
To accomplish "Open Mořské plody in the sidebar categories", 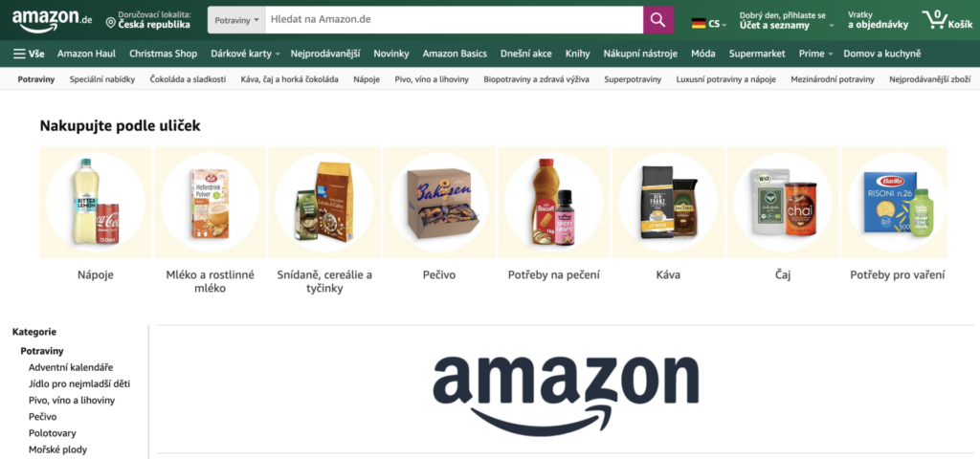I will tap(58, 449).
